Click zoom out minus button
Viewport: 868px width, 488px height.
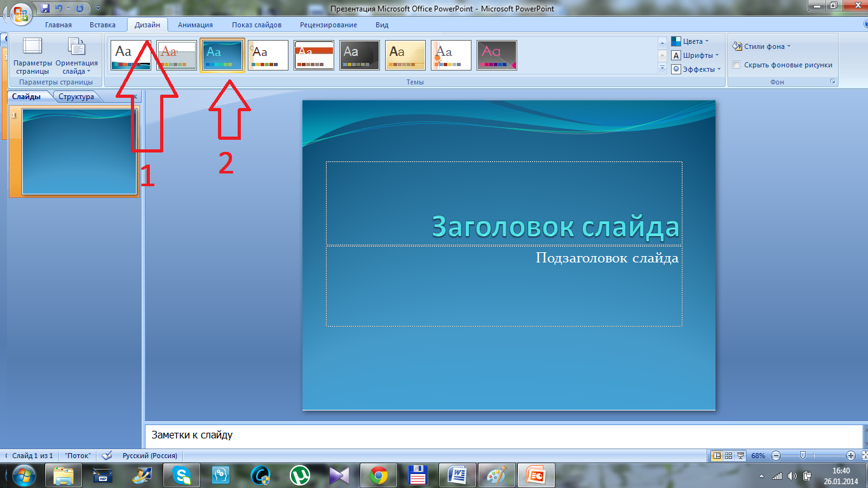[x=775, y=456]
